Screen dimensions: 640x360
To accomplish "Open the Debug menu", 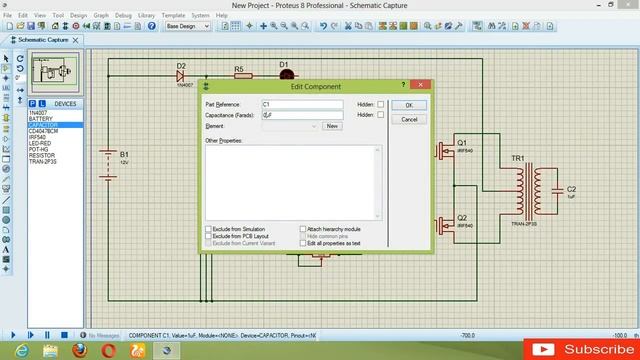I will (123, 16).
